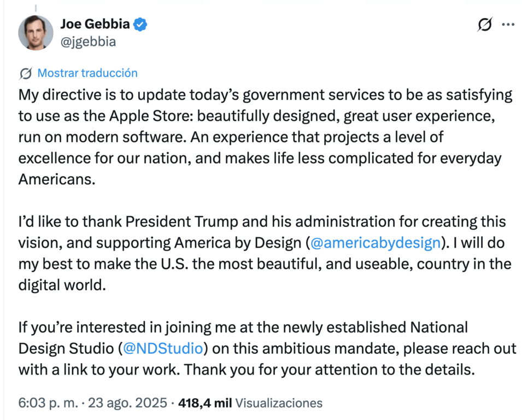
Task: Open the Grok explain-post icon top right
Action: pos(484,24)
